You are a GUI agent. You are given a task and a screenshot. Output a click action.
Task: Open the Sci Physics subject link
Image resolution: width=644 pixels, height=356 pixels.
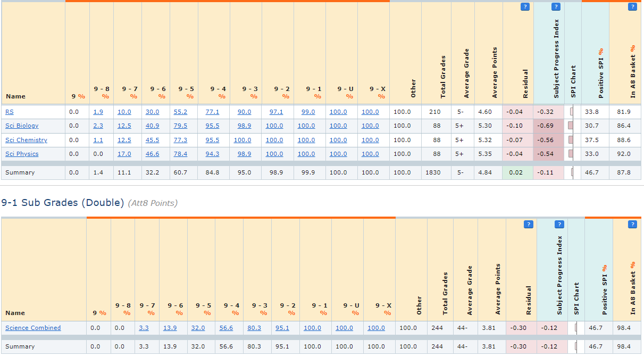22,154
